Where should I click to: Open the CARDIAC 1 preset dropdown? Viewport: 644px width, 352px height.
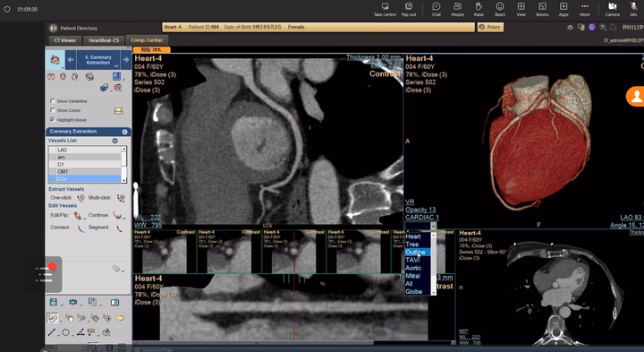[433, 226]
